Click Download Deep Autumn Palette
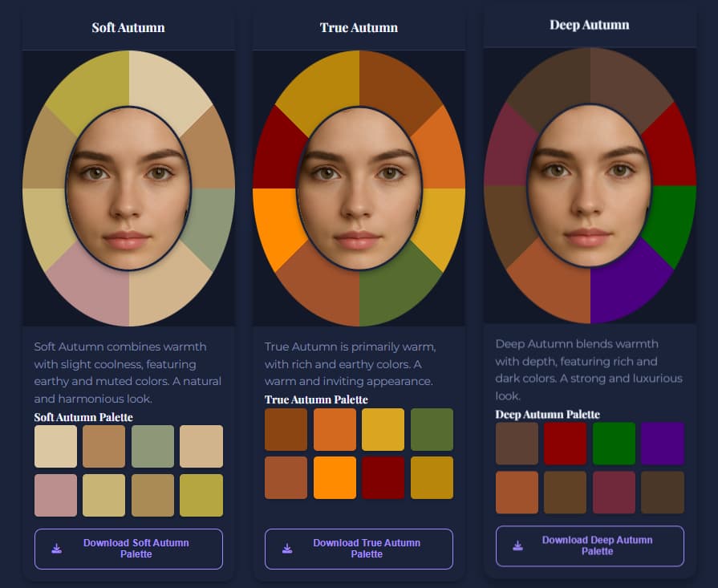718x588 pixels. point(590,545)
